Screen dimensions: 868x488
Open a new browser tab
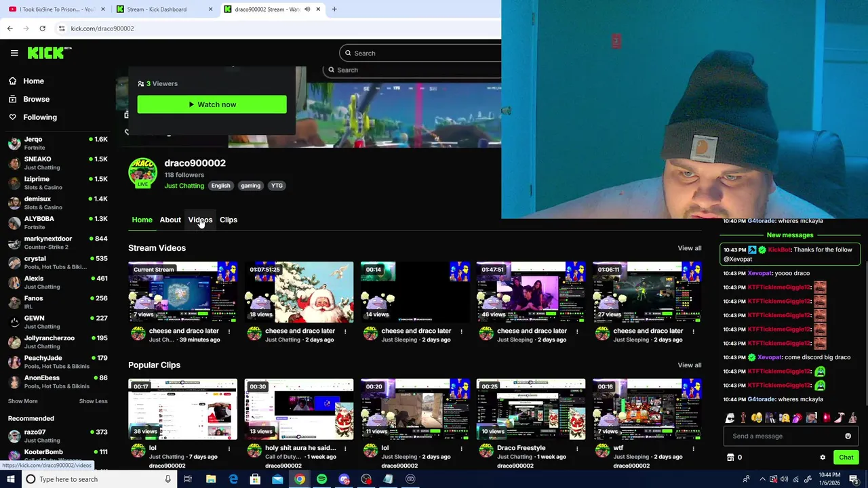334,9
